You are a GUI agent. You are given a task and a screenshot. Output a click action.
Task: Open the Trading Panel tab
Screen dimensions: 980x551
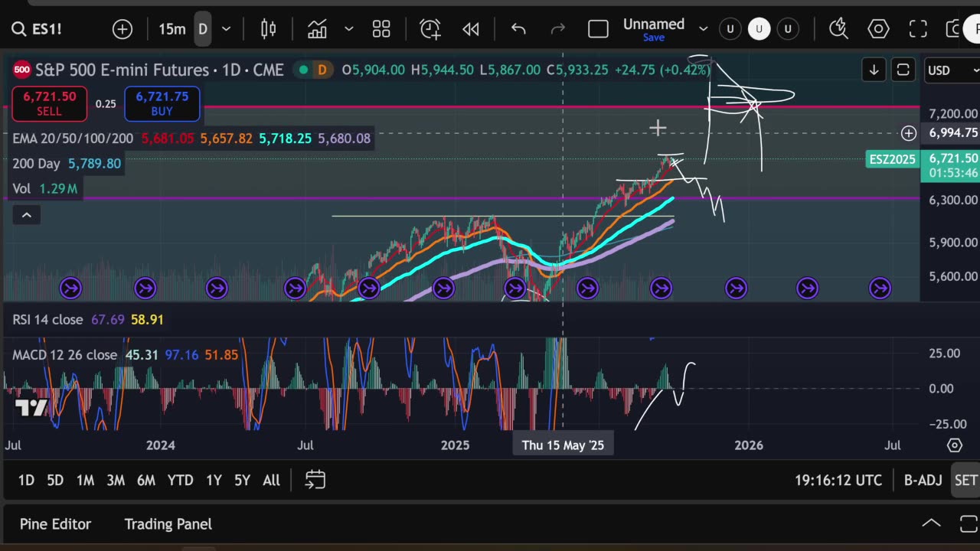click(x=168, y=524)
